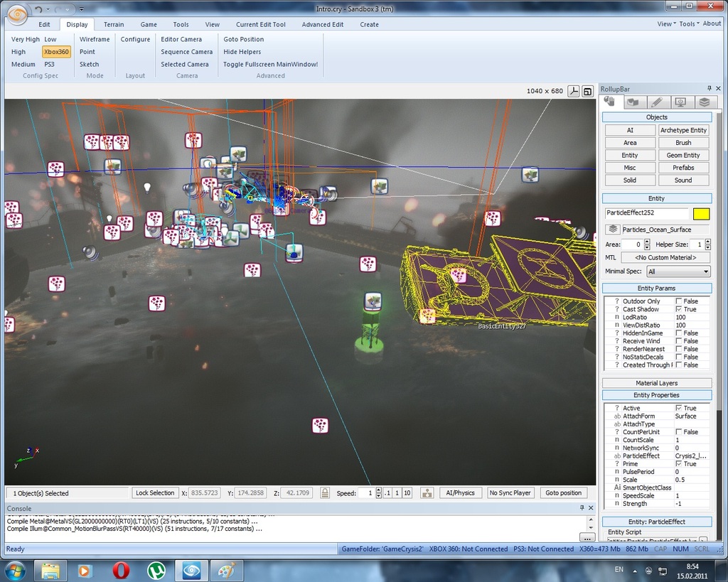The height and width of the screenshot is (582, 728).
Task: Toggle Outdoor Only checkbox
Action: (679, 301)
